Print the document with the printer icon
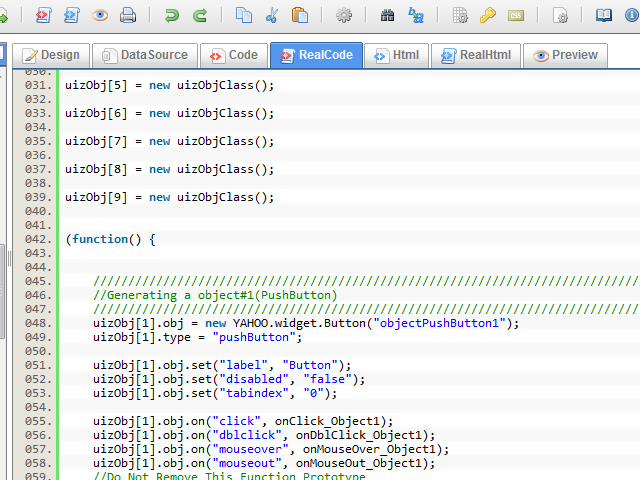This screenshot has height=480, width=640. click(128, 15)
